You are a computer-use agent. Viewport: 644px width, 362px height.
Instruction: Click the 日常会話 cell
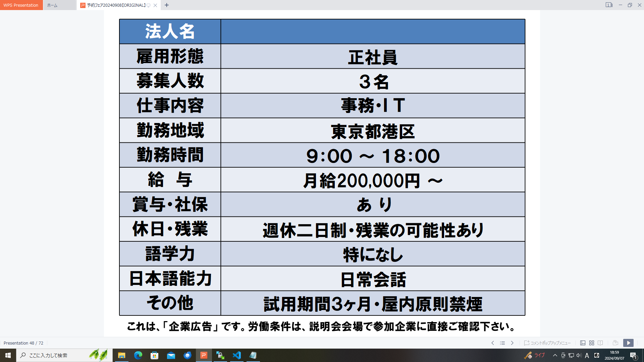coord(373,279)
